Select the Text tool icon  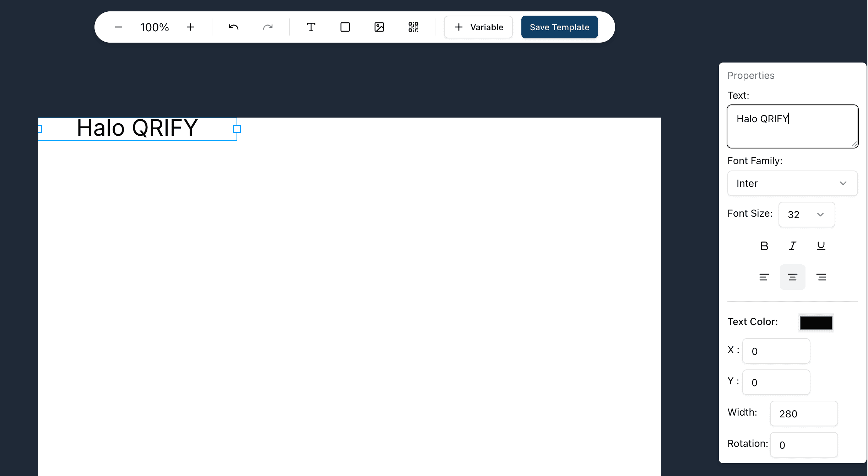click(311, 27)
